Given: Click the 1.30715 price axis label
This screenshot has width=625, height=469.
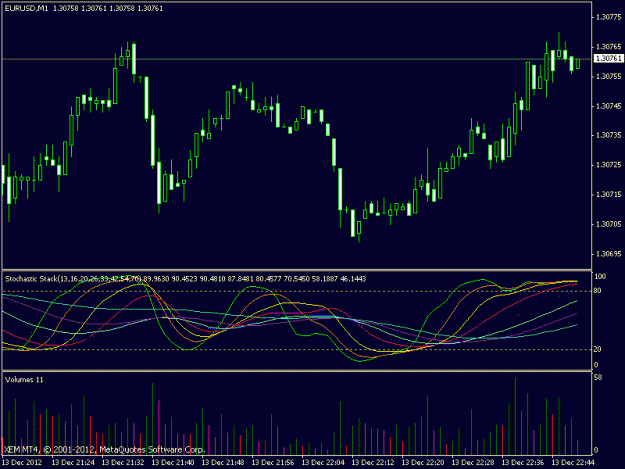Looking at the screenshot, I should (x=608, y=194).
